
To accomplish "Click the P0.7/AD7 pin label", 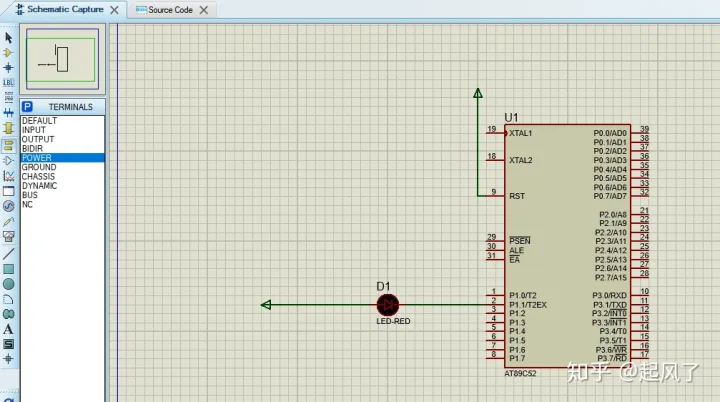I will click(610, 196).
